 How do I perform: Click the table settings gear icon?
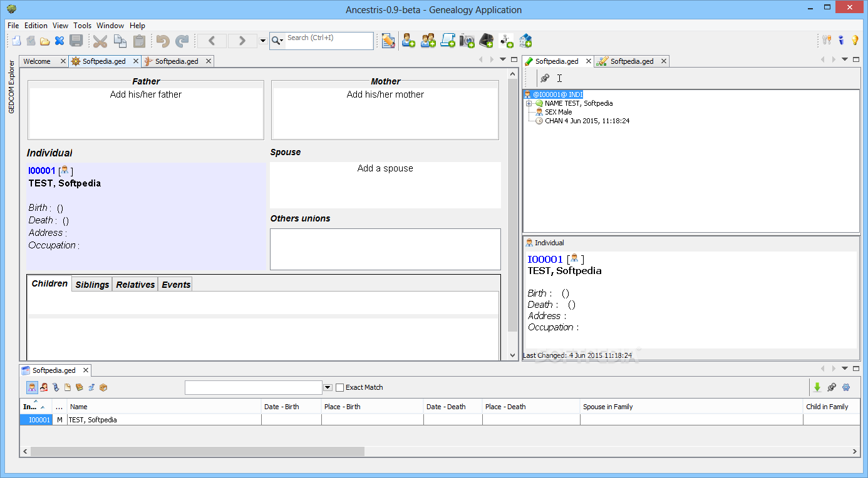pos(846,387)
